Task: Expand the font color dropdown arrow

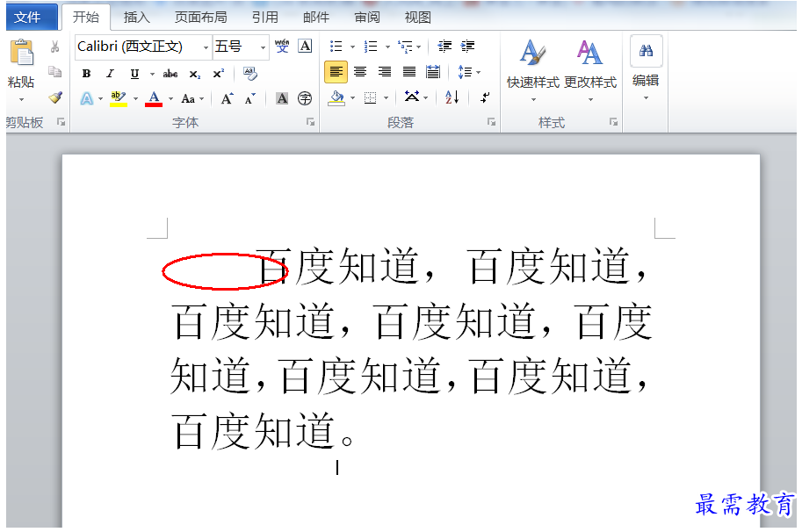Action: pyautogui.click(x=170, y=98)
